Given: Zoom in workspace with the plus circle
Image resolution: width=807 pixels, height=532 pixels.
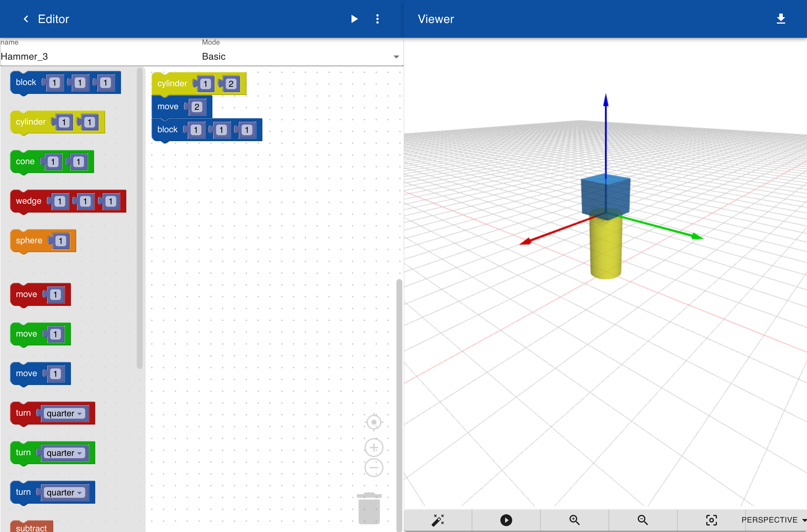Looking at the screenshot, I should click(374, 448).
